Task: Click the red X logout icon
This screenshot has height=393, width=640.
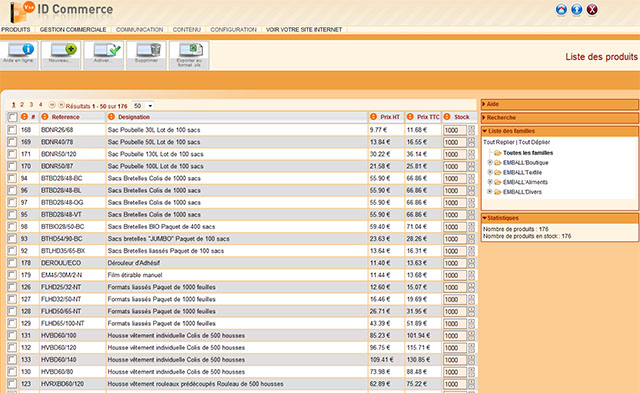Action: [x=592, y=9]
